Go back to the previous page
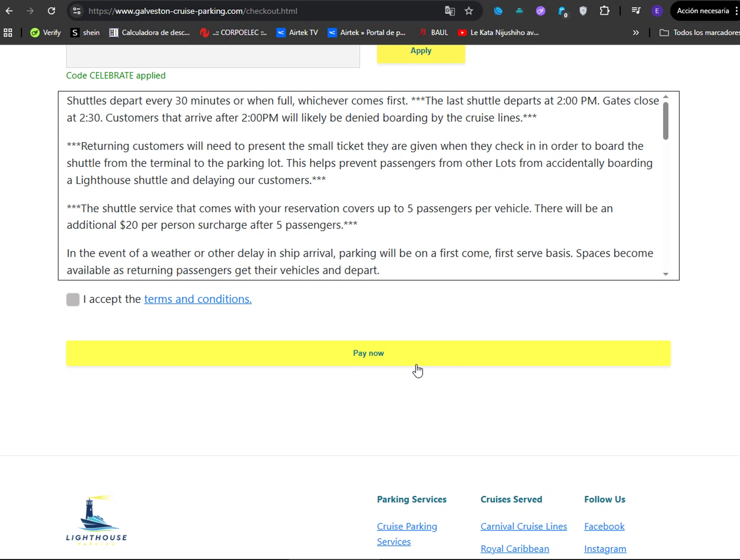740x560 pixels. [9, 11]
